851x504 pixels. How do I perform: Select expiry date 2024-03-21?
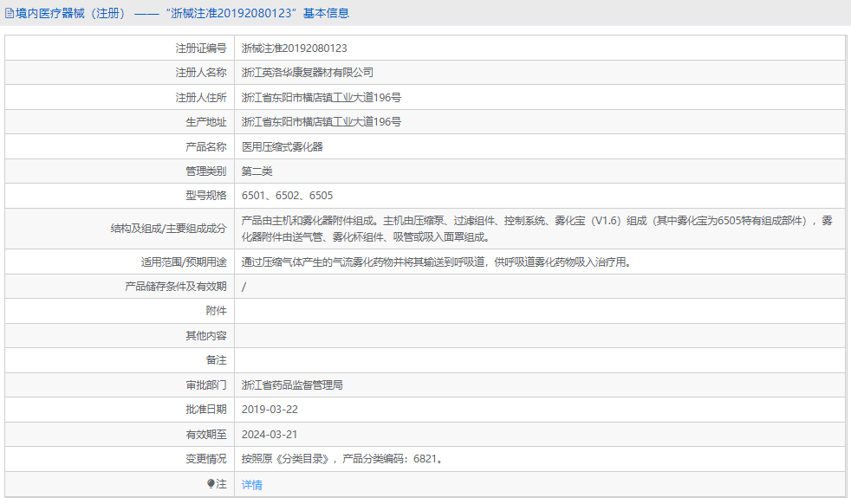270,434
